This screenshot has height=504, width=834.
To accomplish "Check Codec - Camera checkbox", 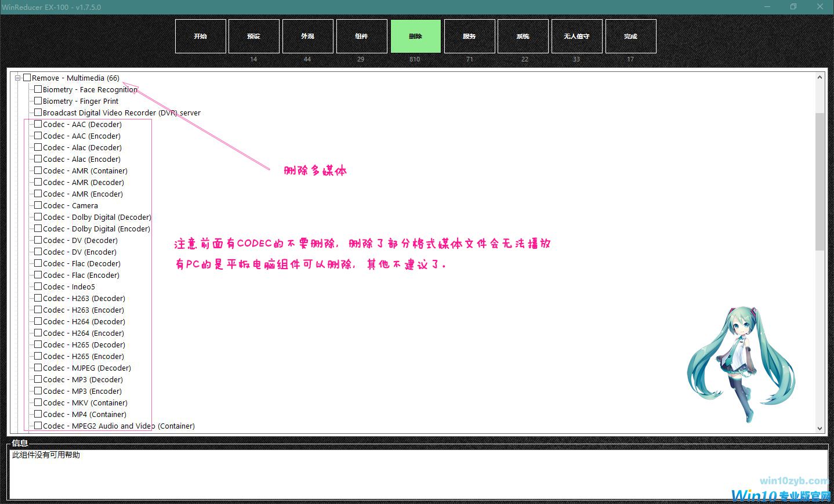I will [38, 205].
